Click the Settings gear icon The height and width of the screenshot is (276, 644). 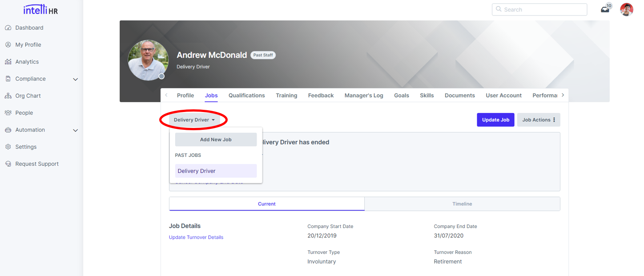coord(8,147)
